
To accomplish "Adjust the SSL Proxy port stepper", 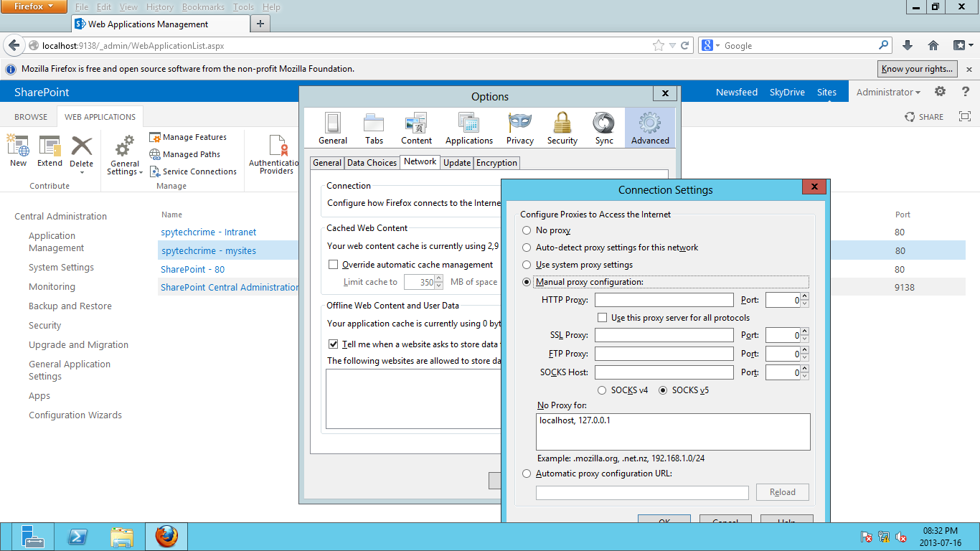I will coord(805,335).
